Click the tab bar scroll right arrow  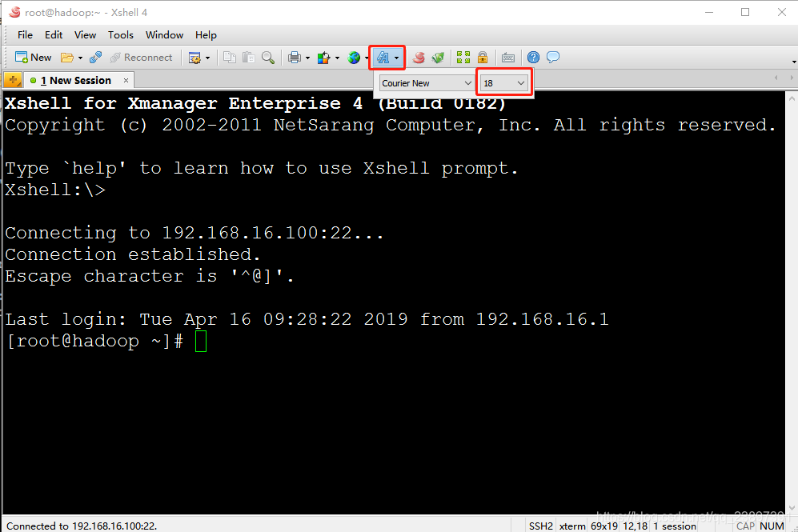(x=792, y=78)
